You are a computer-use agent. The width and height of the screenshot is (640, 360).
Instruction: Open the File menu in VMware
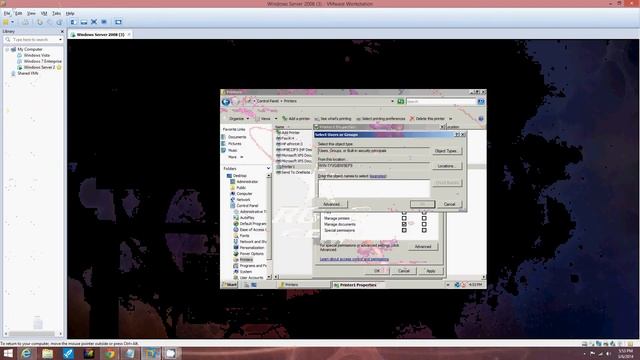pyautogui.click(x=7, y=13)
